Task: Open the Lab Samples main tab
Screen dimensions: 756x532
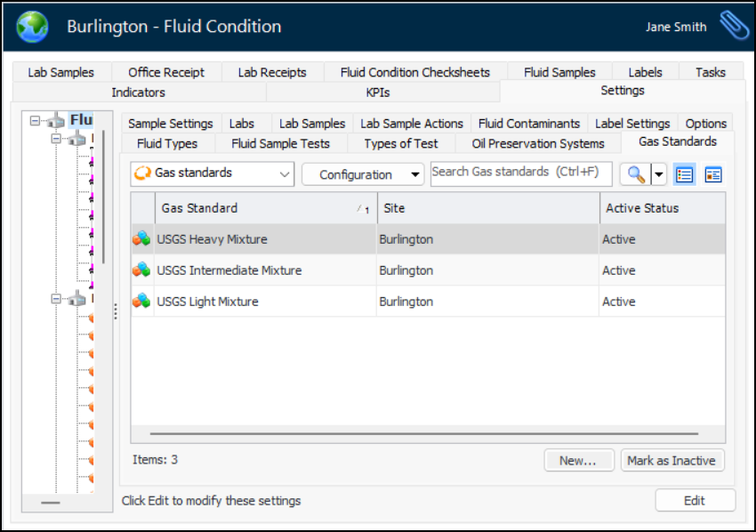Action: tap(60, 72)
